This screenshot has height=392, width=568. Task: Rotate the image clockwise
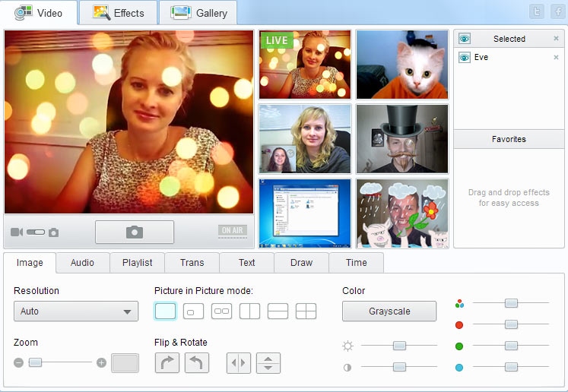pyautogui.click(x=167, y=363)
